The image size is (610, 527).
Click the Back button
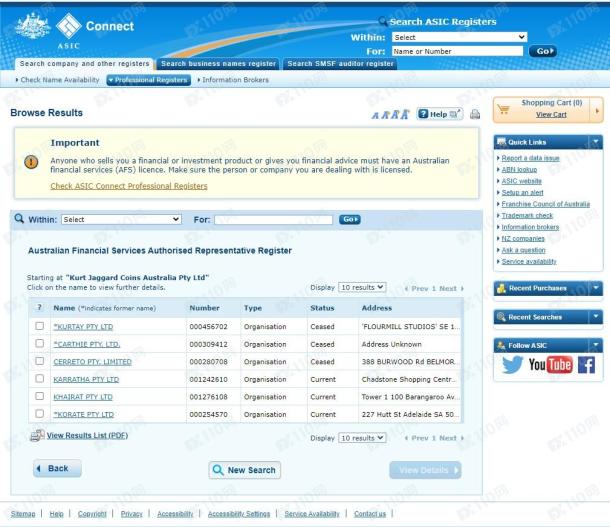pyautogui.click(x=58, y=468)
